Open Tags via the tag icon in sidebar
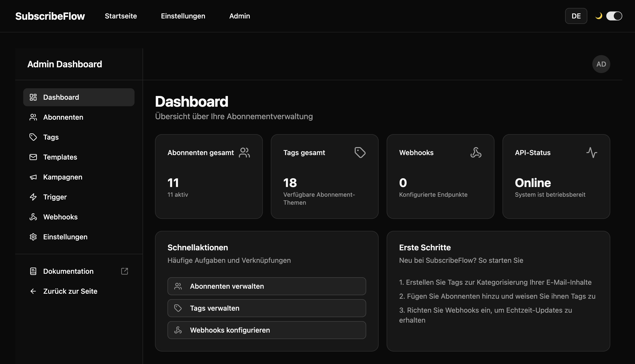 coord(33,137)
